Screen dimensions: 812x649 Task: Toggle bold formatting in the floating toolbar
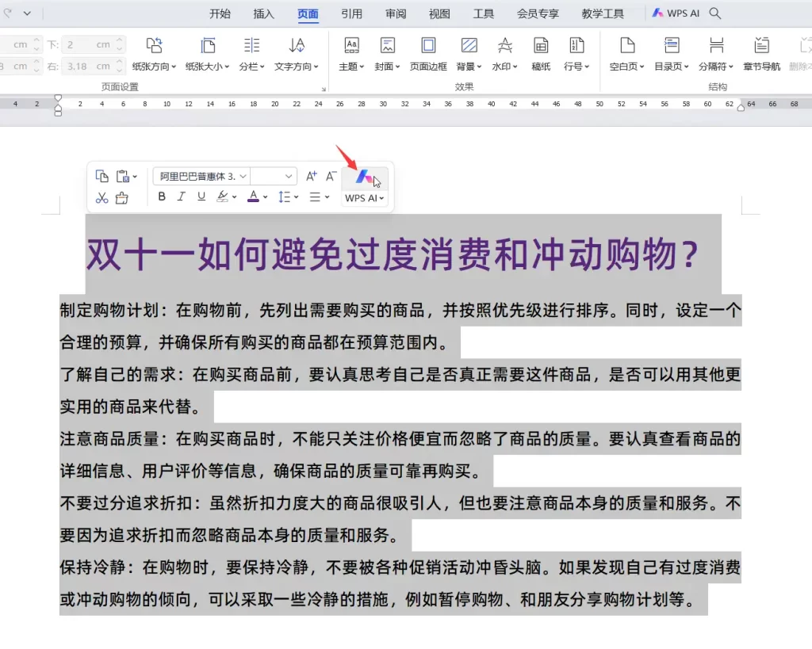pos(162,197)
